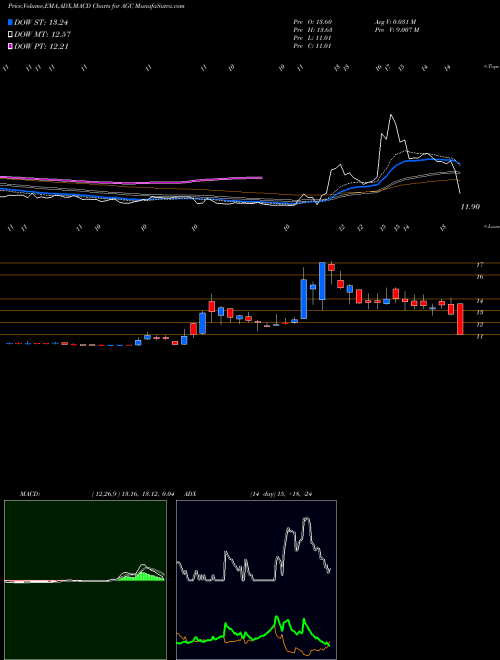Click the Pre O: 13.60 value
Image resolution: width=500 pixels, height=660 pixels.
pos(314,22)
